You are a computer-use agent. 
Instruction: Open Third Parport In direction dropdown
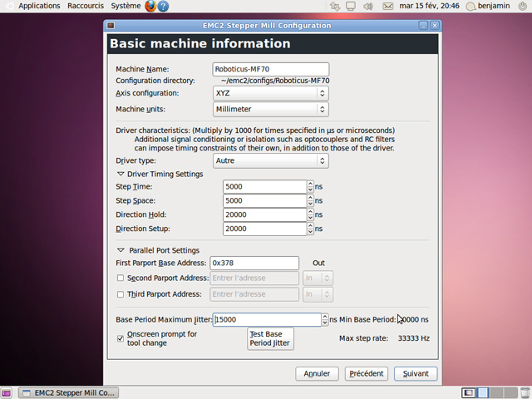(318, 294)
